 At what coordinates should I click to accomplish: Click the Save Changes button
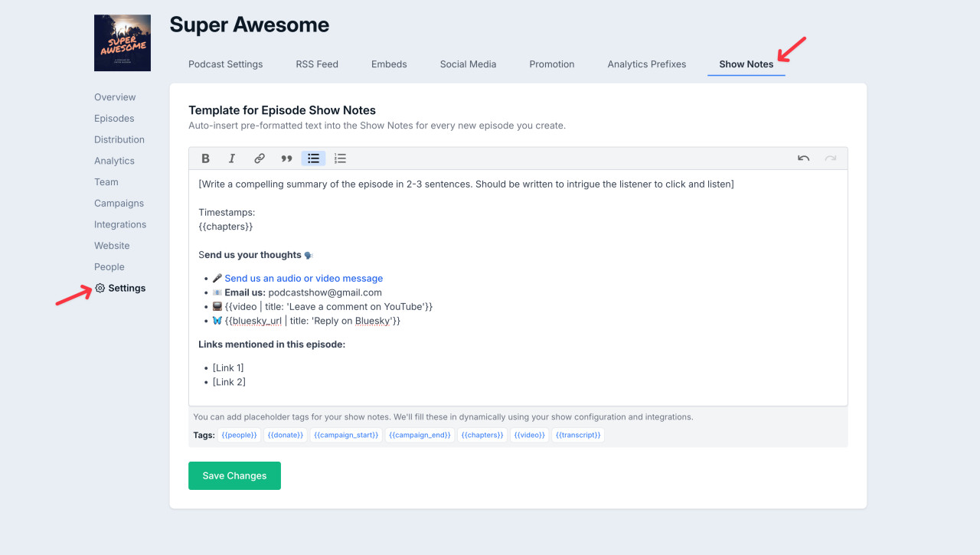pos(234,475)
